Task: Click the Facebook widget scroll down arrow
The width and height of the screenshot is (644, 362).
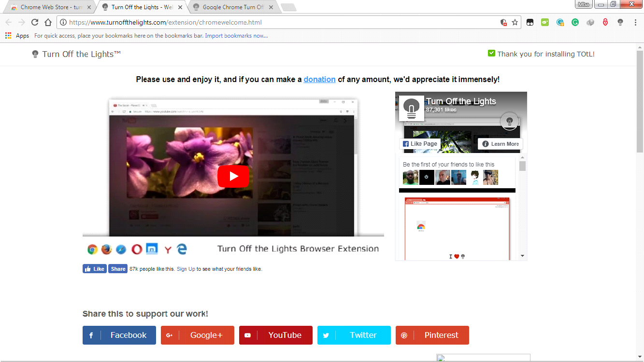Action: coord(522,256)
